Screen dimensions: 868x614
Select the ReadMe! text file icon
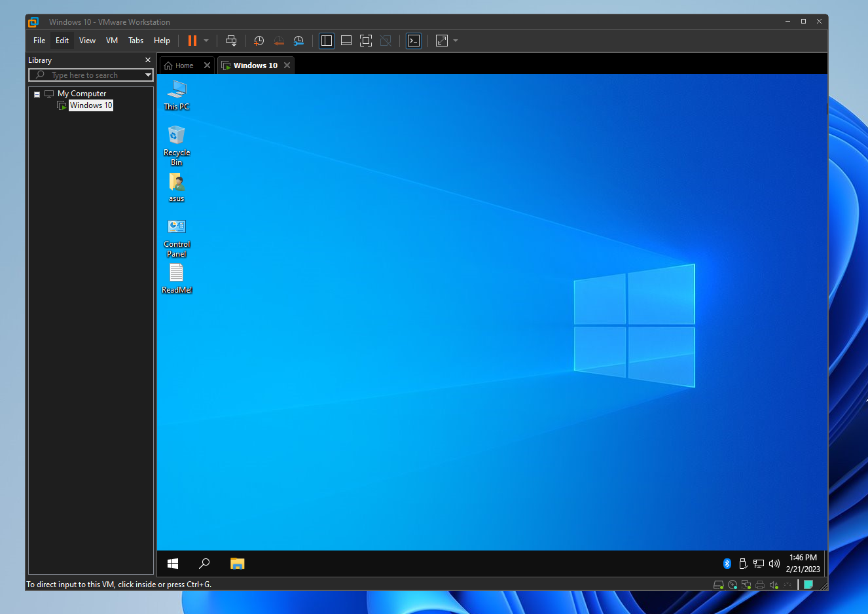(x=176, y=278)
